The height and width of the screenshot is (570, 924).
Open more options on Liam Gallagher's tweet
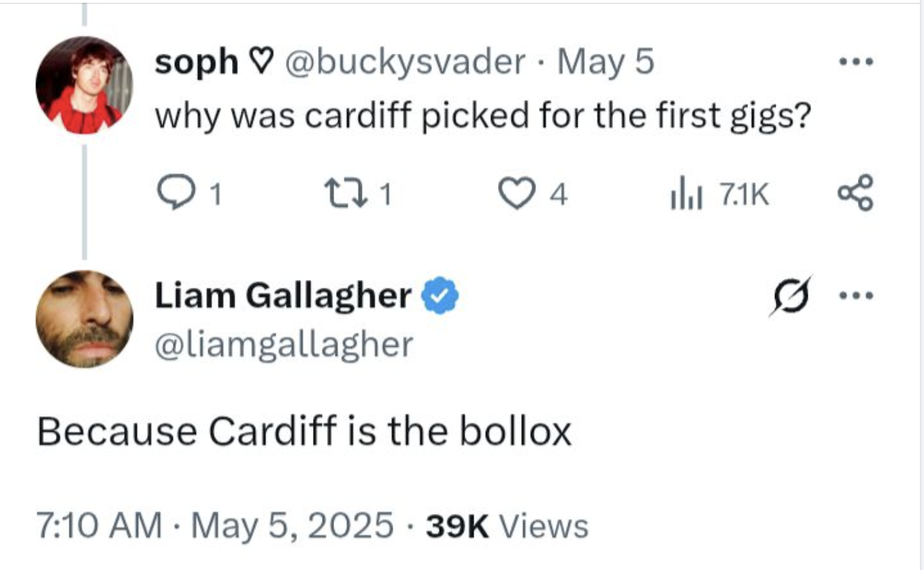(x=855, y=297)
